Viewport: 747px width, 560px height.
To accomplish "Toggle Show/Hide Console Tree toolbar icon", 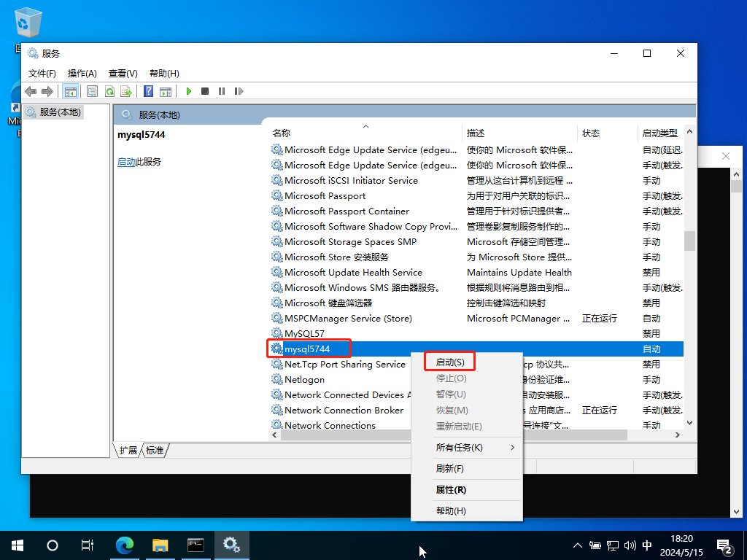I will [70, 91].
